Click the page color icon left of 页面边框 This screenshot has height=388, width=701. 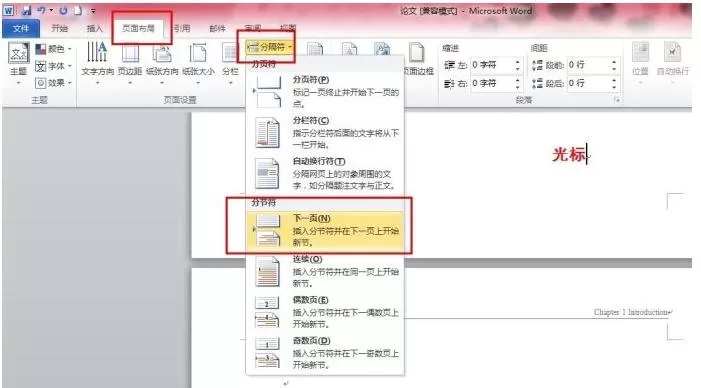click(x=383, y=50)
